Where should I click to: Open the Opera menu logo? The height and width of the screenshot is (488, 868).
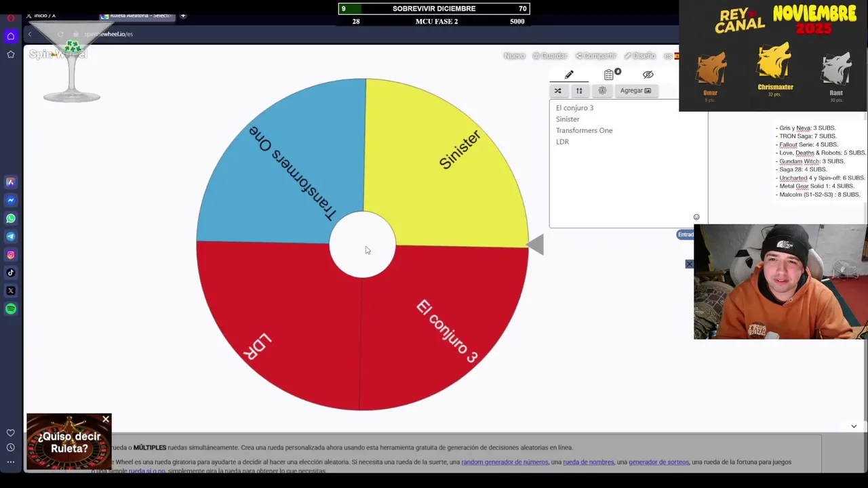click(x=11, y=18)
